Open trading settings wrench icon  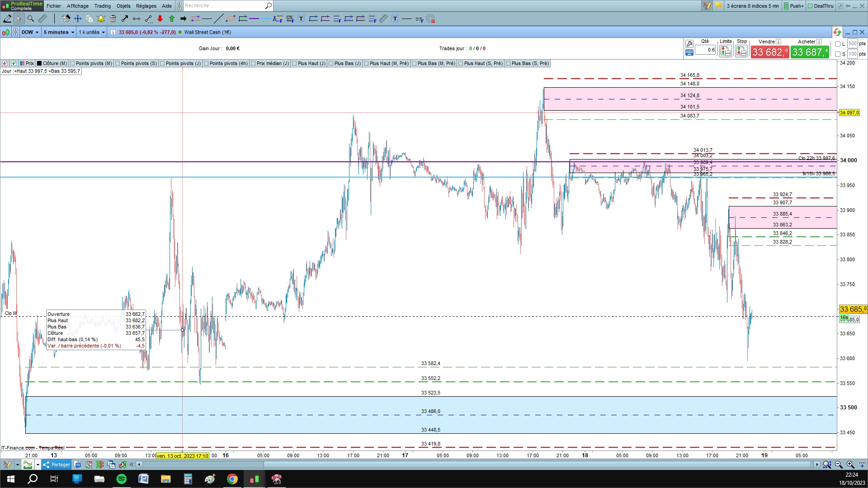[689, 44]
